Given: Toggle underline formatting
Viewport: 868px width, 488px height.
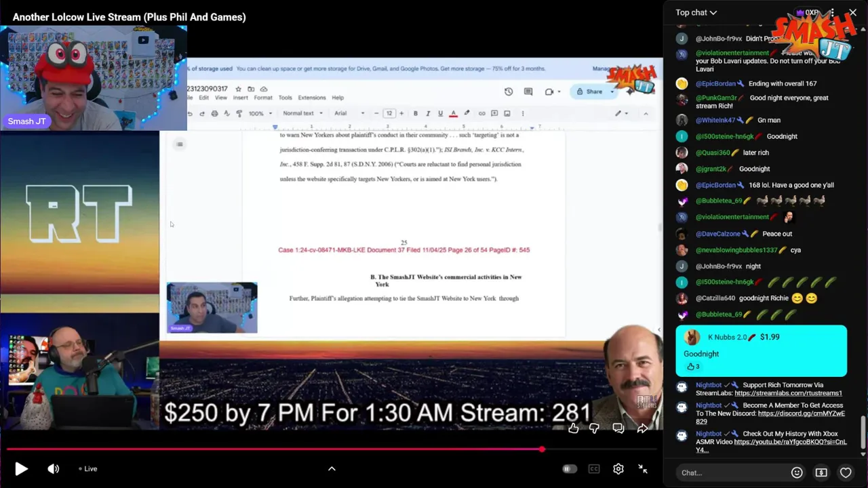Looking at the screenshot, I should [x=440, y=113].
